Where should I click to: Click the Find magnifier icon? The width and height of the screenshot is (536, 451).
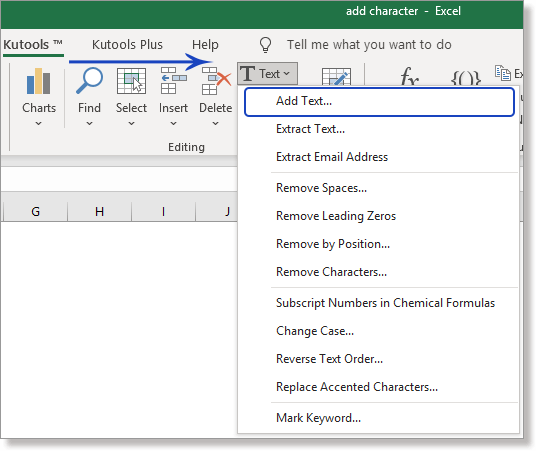click(x=89, y=81)
